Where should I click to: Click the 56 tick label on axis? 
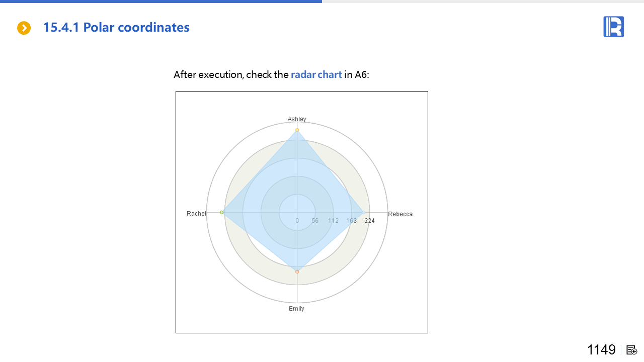click(x=315, y=221)
